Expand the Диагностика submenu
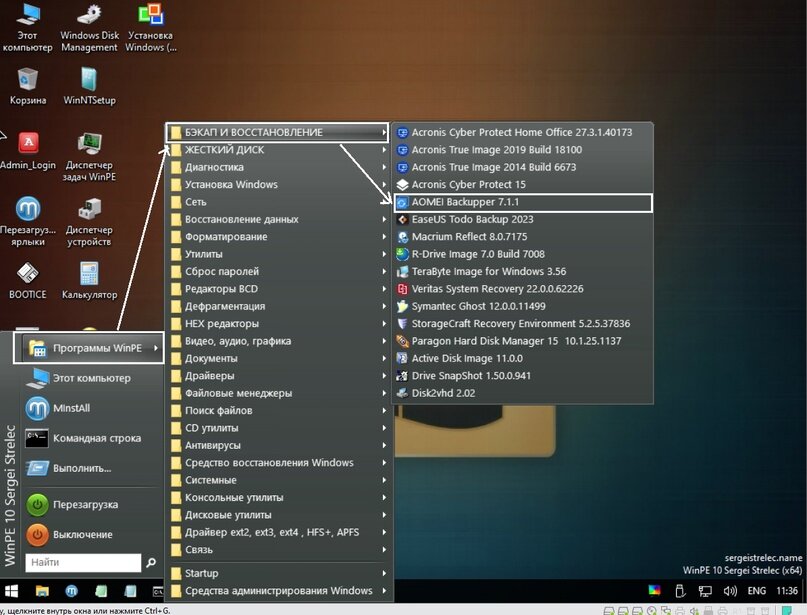 click(x=278, y=167)
